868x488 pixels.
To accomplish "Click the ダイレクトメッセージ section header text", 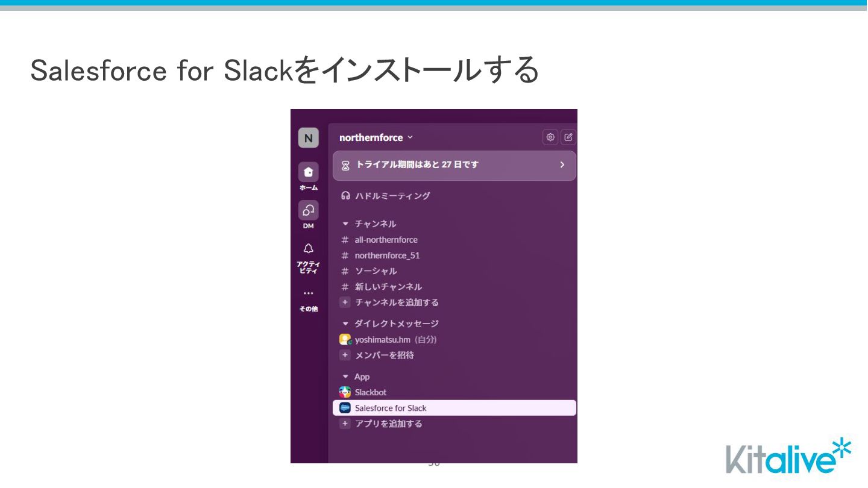I will coord(397,324).
